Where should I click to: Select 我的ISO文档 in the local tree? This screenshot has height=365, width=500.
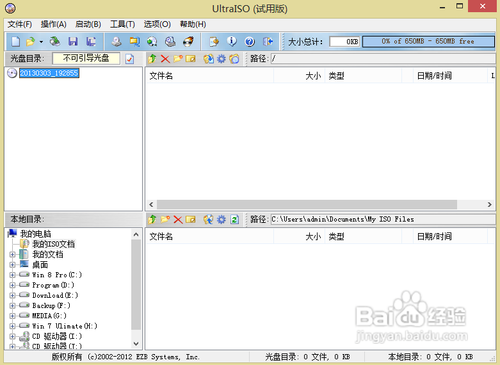[53, 244]
